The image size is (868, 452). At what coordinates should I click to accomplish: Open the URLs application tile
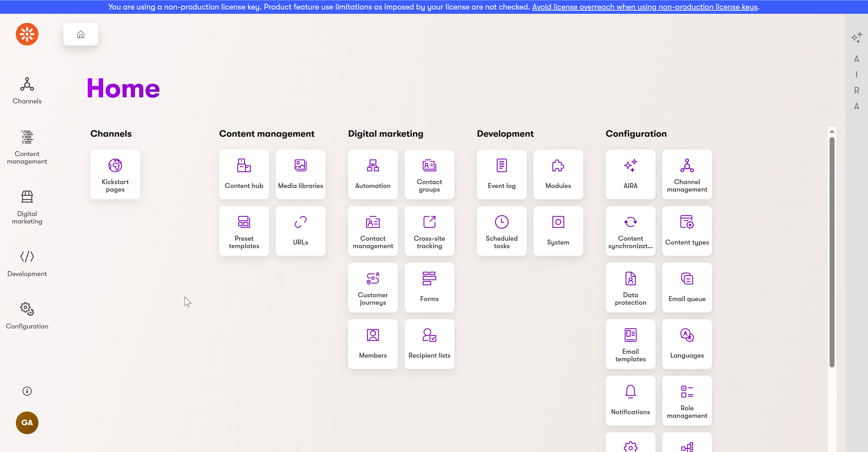point(300,231)
